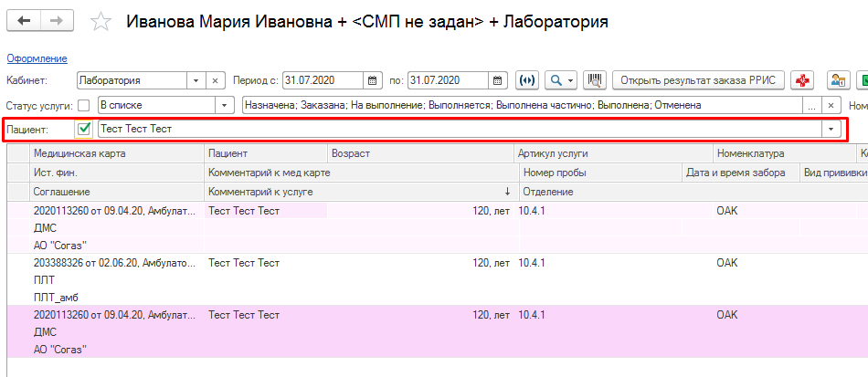Sort by Комментарий к услуге column header
This screenshot has width=868, height=377.
(358, 192)
